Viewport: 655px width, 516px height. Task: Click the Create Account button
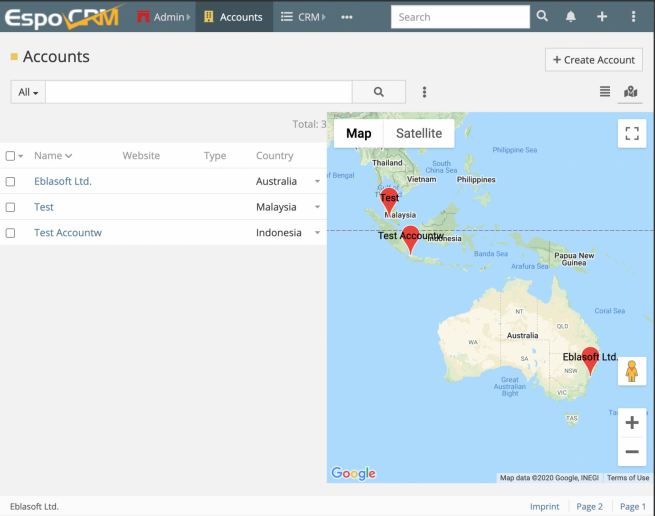point(593,60)
